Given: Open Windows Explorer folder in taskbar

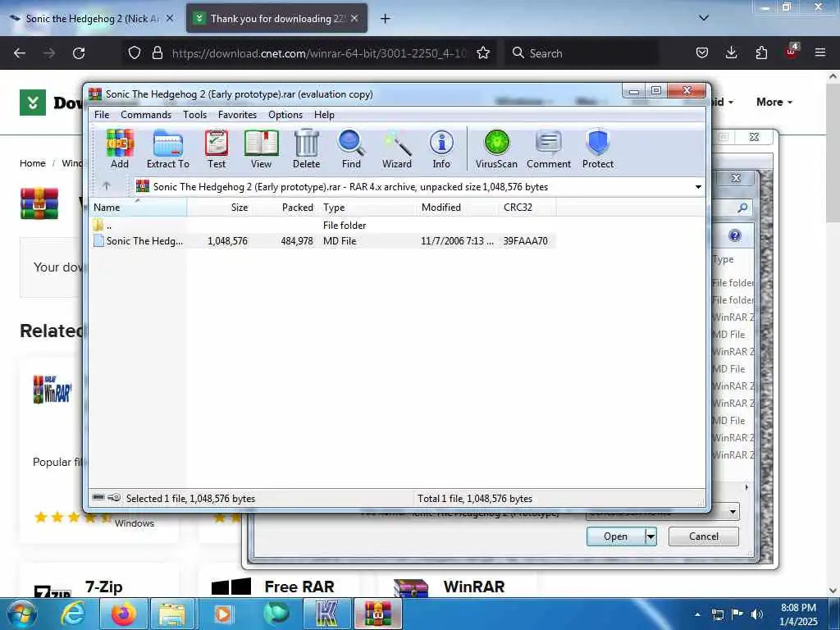Looking at the screenshot, I should click(172, 614).
